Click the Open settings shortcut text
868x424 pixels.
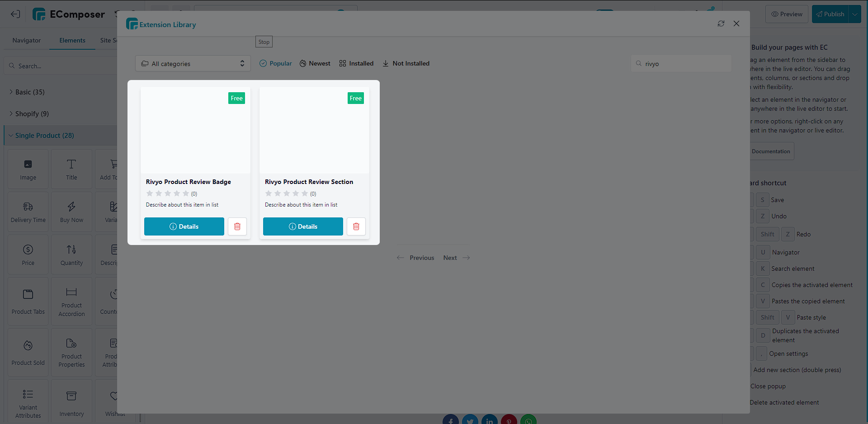pyautogui.click(x=788, y=353)
